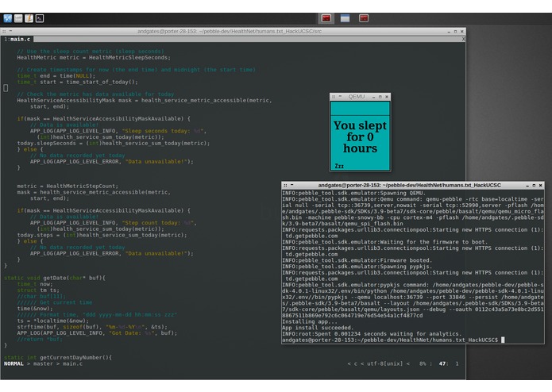Select the 1:main.c buffer tab
552x392 pixels.
point(17,39)
